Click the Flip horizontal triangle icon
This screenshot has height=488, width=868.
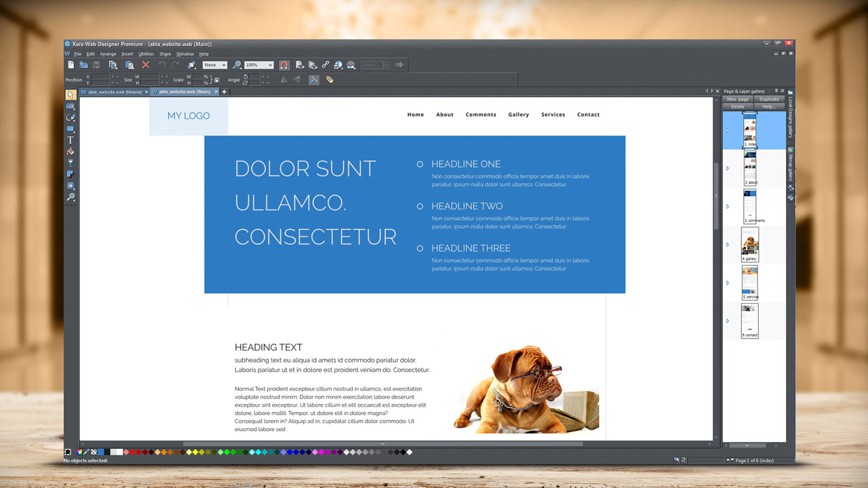pyautogui.click(x=283, y=79)
